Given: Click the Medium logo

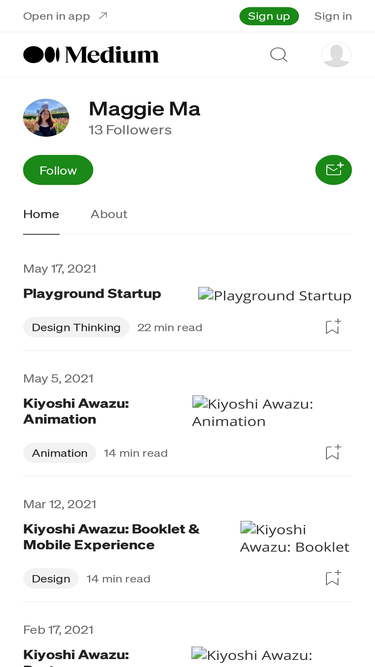Looking at the screenshot, I should tap(91, 55).
